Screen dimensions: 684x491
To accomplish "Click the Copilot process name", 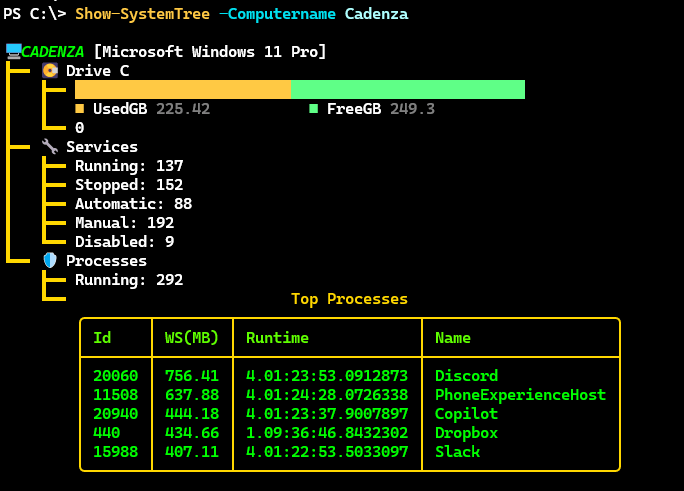I will pos(466,414).
